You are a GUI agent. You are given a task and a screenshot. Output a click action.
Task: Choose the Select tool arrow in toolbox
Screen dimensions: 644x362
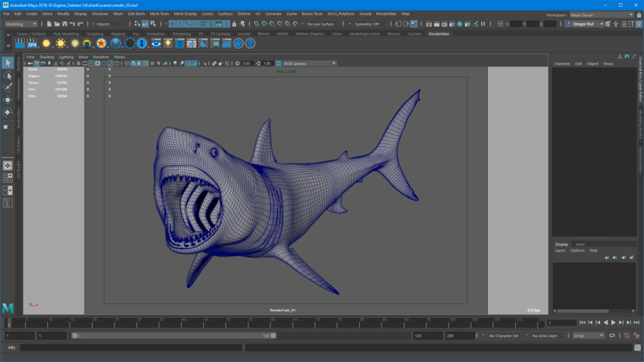click(x=8, y=63)
